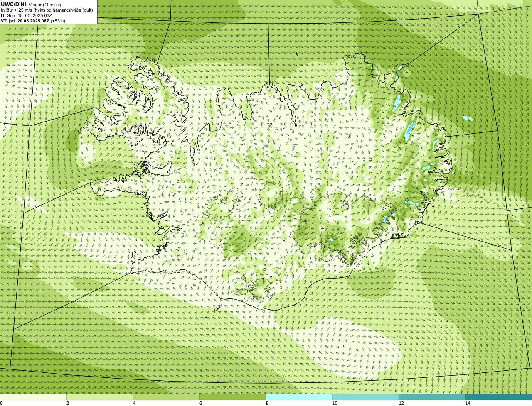Click the scale label '4'

pyautogui.click(x=134, y=403)
